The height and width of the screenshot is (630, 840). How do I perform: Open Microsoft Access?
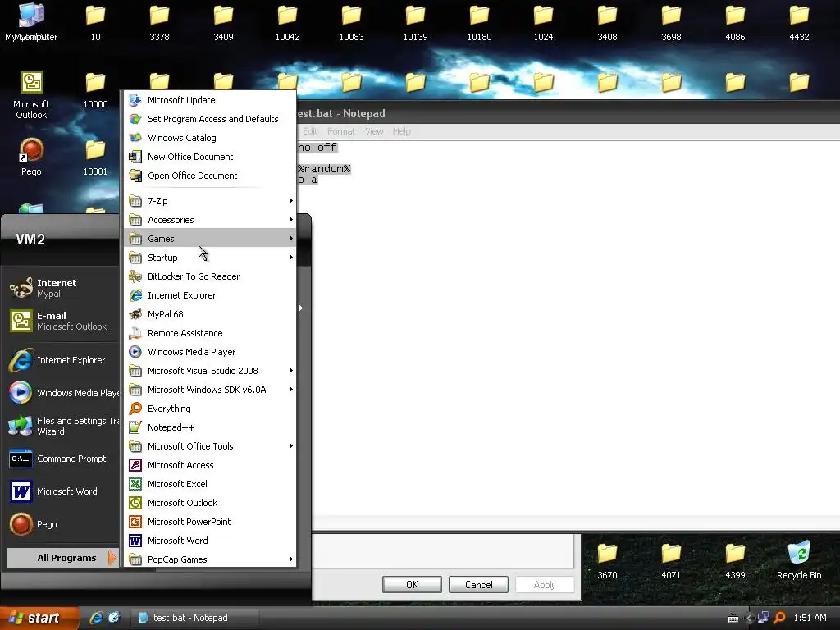click(x=210, y=465)
